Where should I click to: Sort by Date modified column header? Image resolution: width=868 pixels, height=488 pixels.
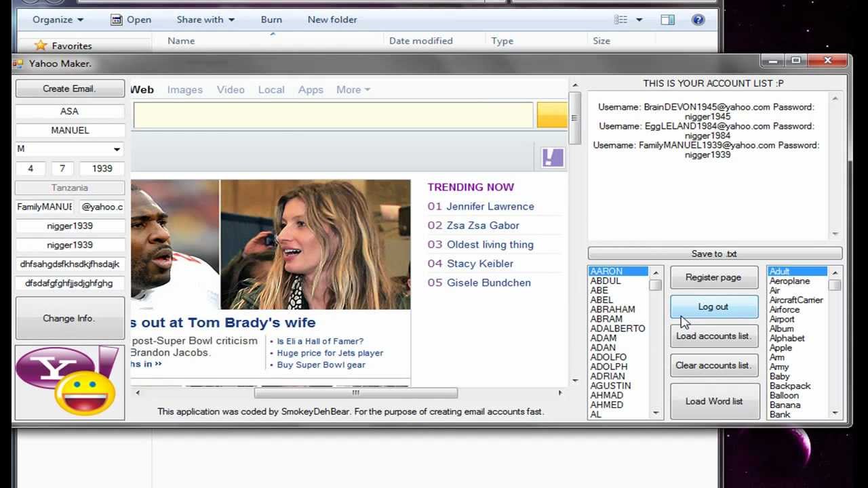(x=420, y=41)
